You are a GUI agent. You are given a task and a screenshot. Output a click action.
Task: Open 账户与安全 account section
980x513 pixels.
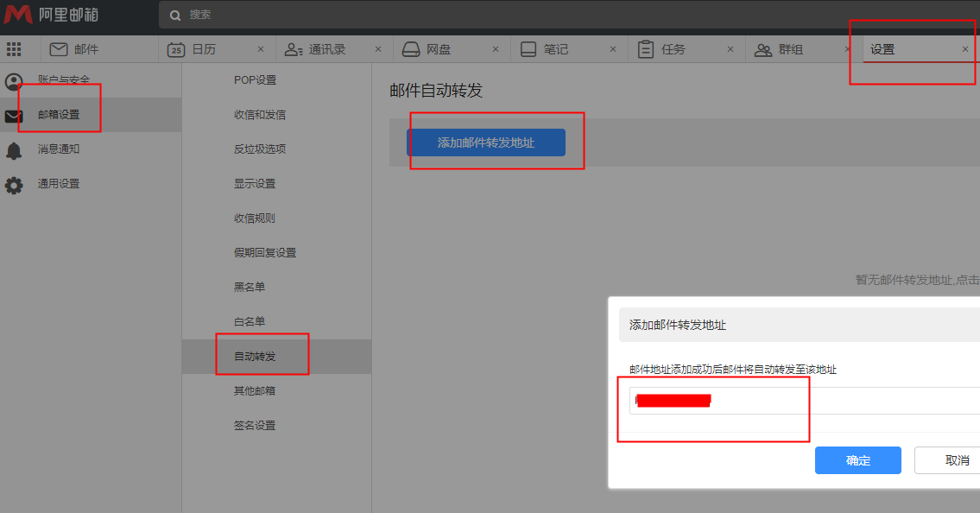click(x=63, y=79)
